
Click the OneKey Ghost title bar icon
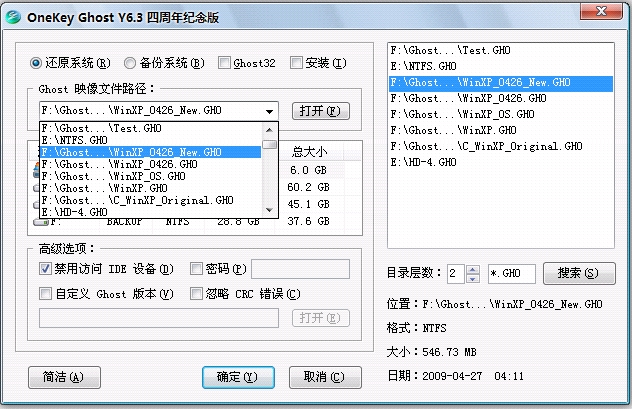13,17
